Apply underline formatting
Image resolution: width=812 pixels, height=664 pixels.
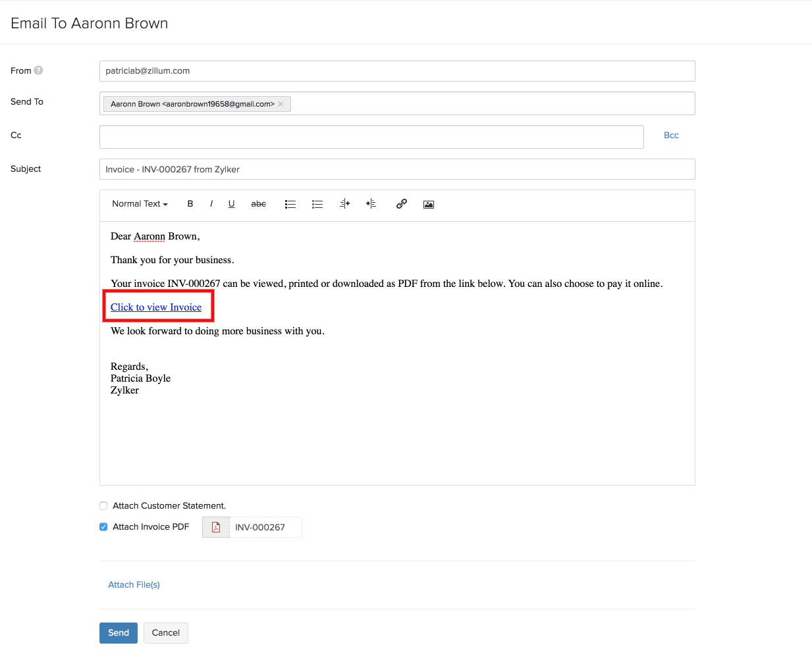(231, 204)
